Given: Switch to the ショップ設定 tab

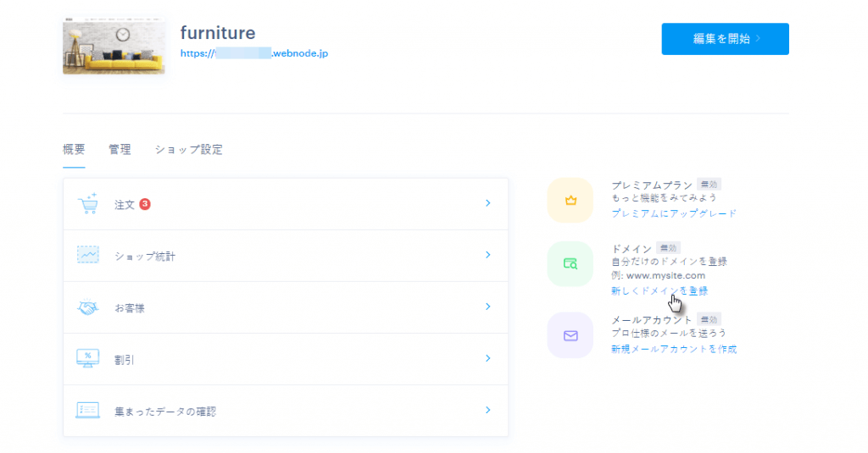Looking at the screenshot, I should click(x=189, y=149).
